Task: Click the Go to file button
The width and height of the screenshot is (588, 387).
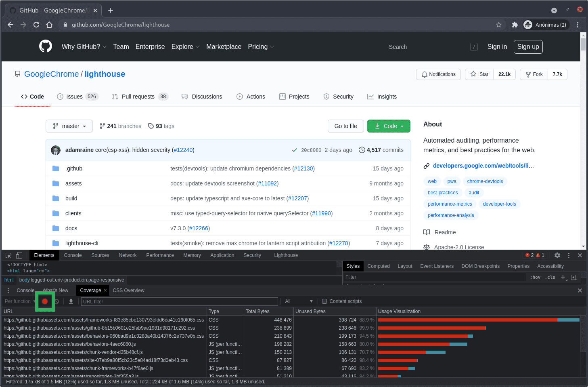Action: (x=345, y=126)
